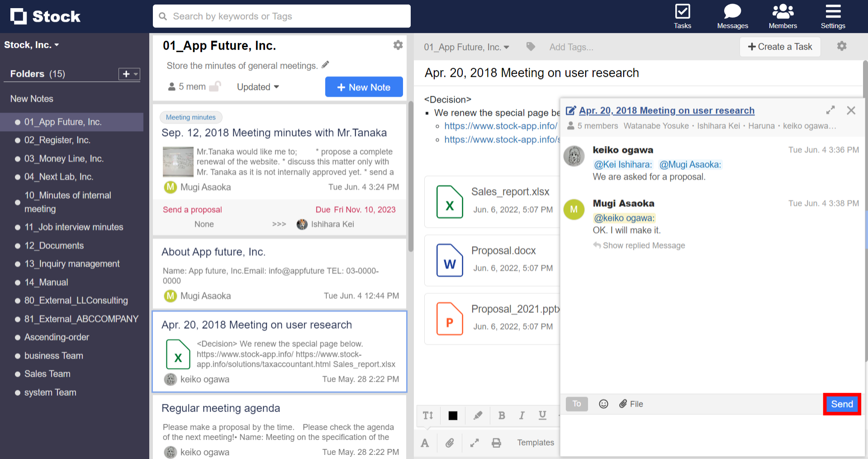This screenshot has height=459, width=868.
Task: Open the 12_Documents folder
Action: tap(54, 246)
